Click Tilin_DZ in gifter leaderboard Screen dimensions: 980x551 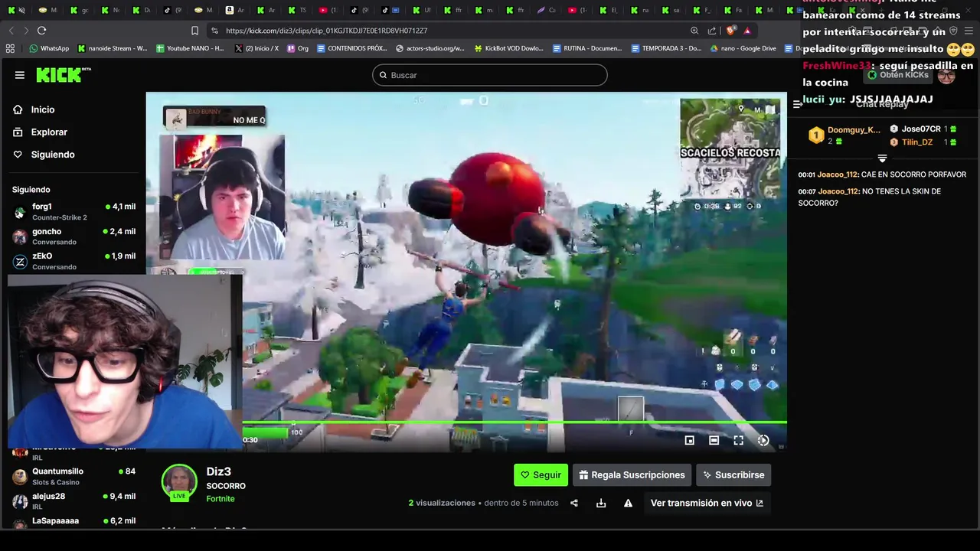coord(923,142)
